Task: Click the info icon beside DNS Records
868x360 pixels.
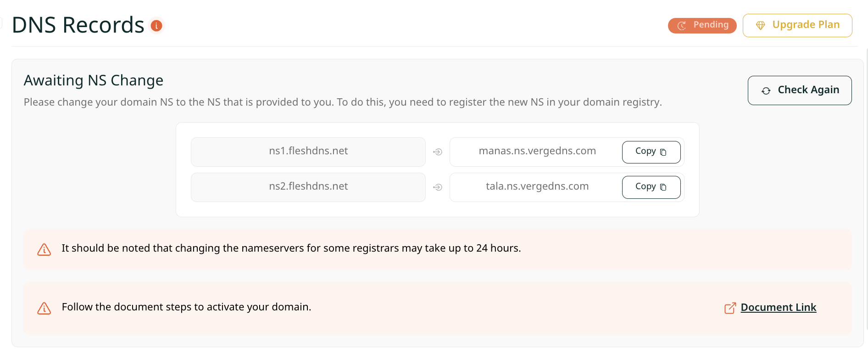Action: pos(156,26)
